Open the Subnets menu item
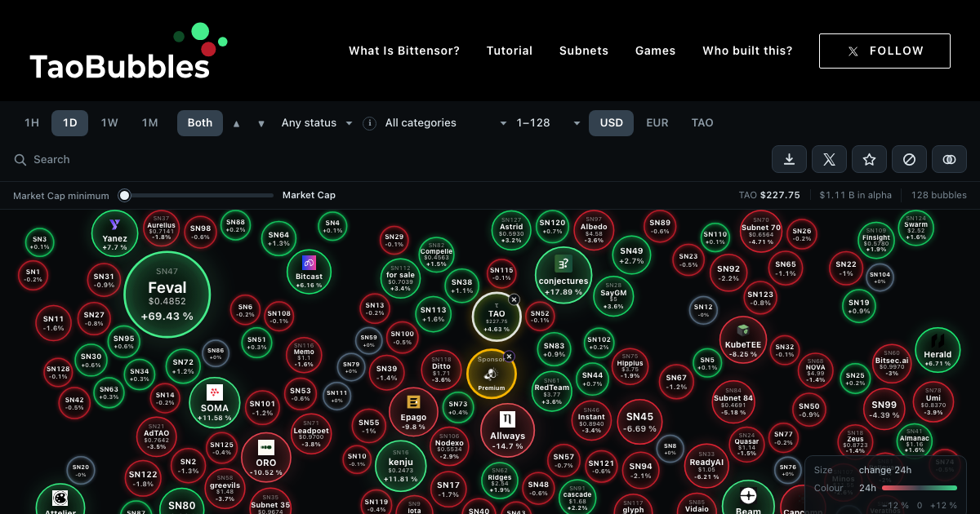980x514 pixels. point(584,51)
